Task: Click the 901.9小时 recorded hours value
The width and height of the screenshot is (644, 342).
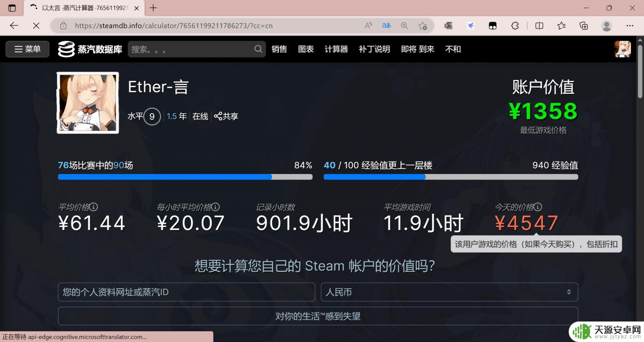Action: [x=304, y=224]
